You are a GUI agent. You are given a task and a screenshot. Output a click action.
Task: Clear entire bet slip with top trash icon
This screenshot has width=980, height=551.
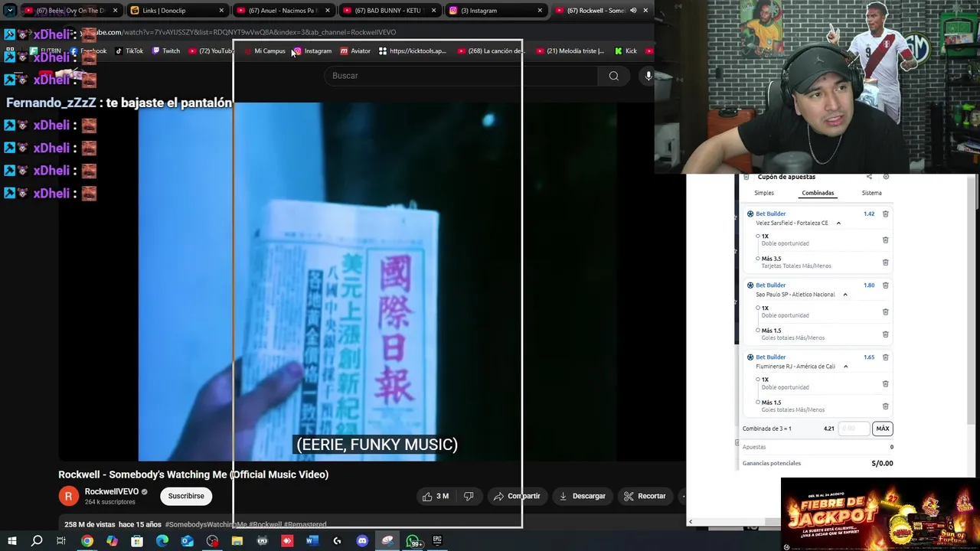pos(746,177)
